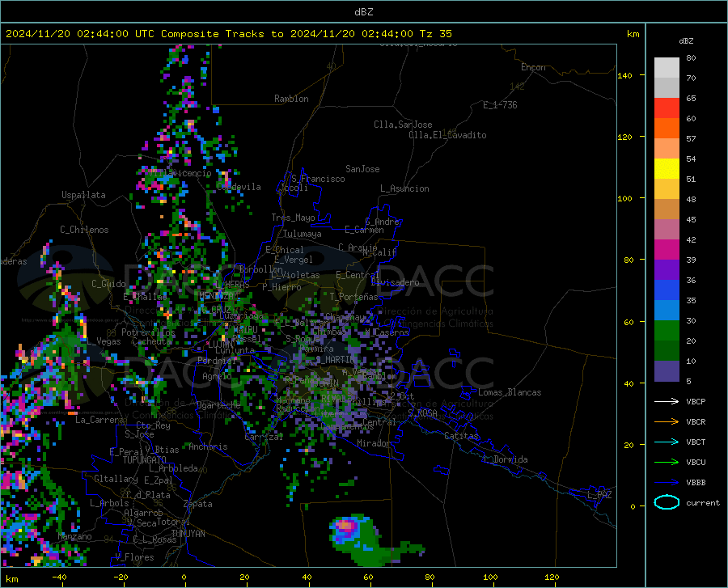Screen dimensions: 728x588
Task: Click the 'VBBB' legend label
Action: tap(696, 483)
